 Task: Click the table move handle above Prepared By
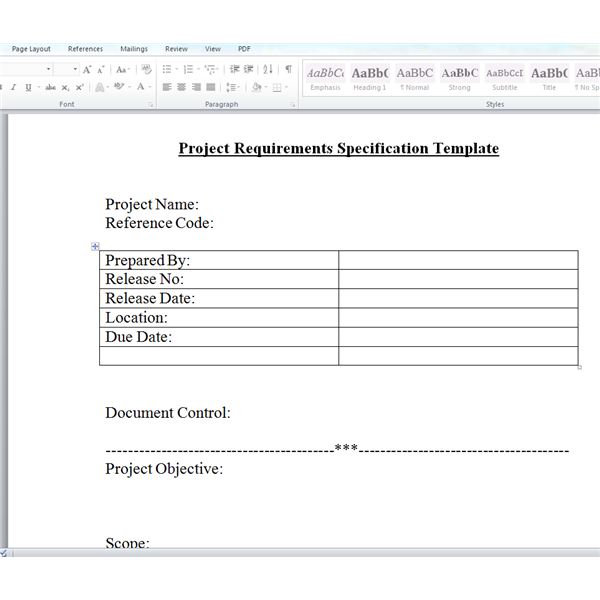click(95, 246)
